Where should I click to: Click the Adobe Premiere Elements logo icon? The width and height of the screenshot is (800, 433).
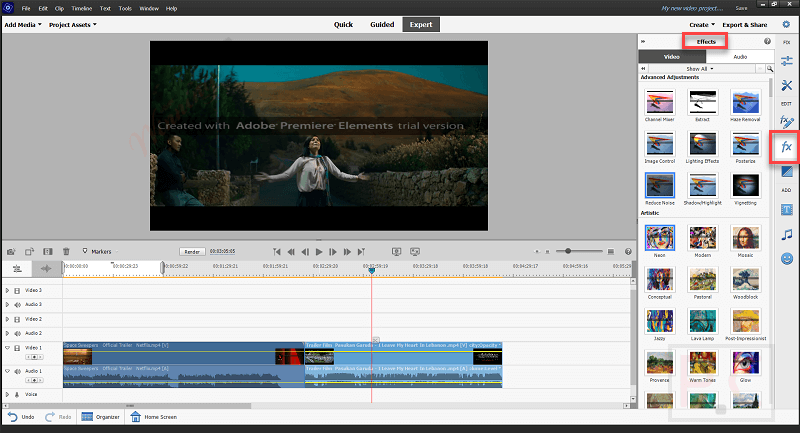(x=8, y=8)
